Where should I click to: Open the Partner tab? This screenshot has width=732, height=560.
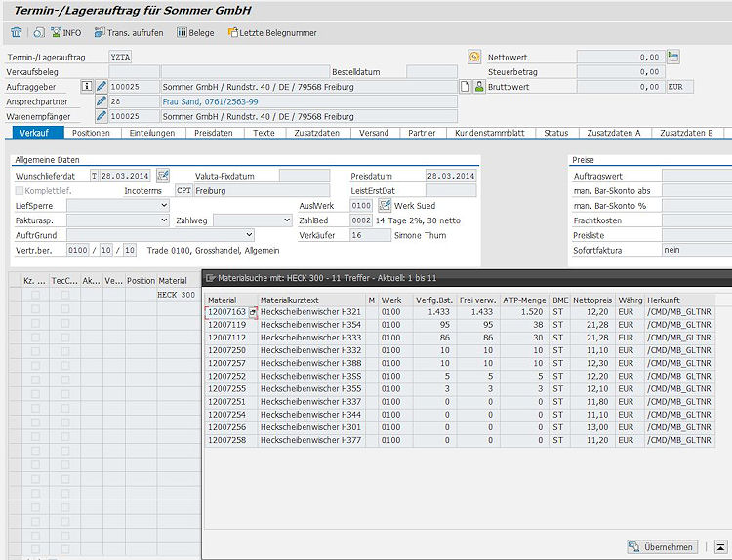422,133
